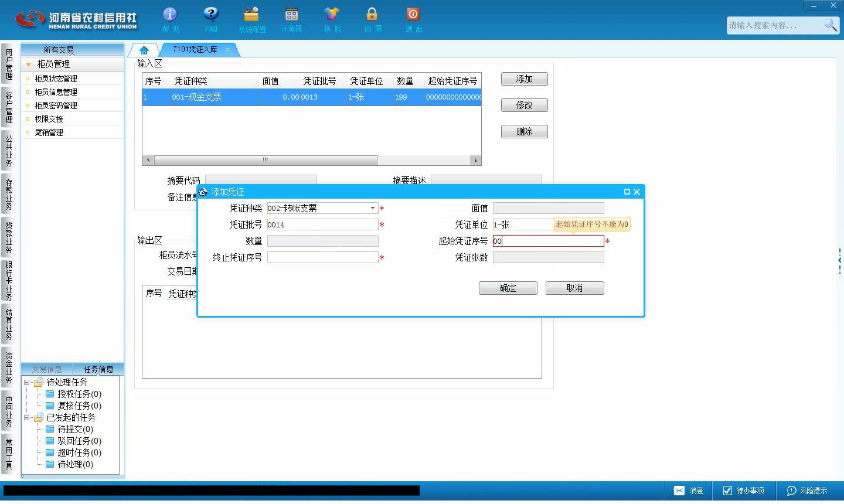Screen dimensions: 844x504
Task: Click the 修改 button
Action: pyautogui.click(x=525, y=105)
